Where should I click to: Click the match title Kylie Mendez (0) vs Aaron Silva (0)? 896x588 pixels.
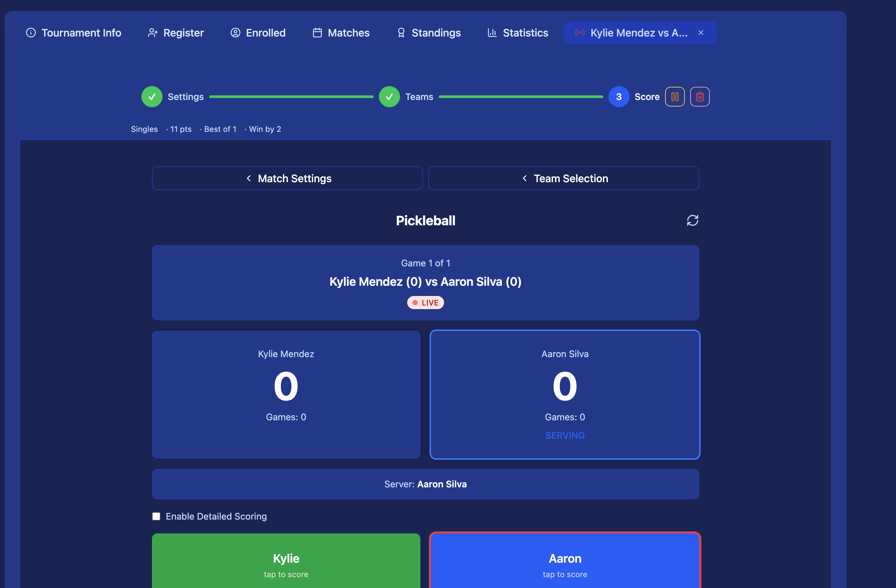425,282
